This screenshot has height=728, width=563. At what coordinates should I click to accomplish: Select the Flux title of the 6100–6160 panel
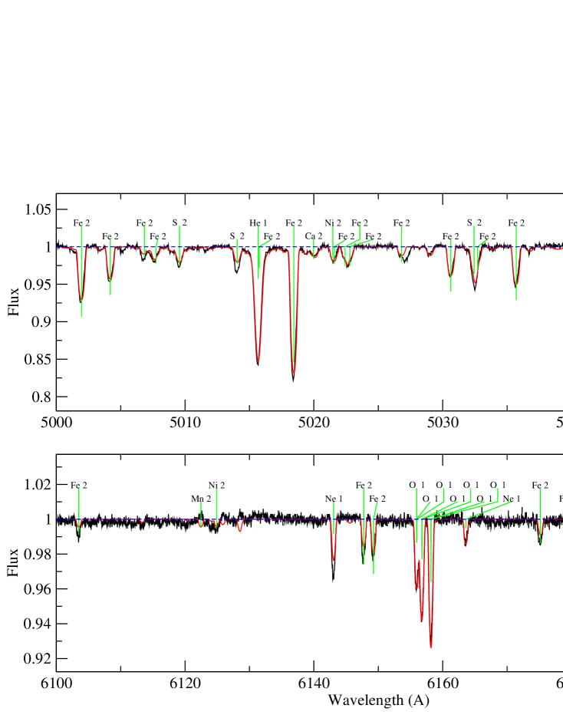[14, 563]
